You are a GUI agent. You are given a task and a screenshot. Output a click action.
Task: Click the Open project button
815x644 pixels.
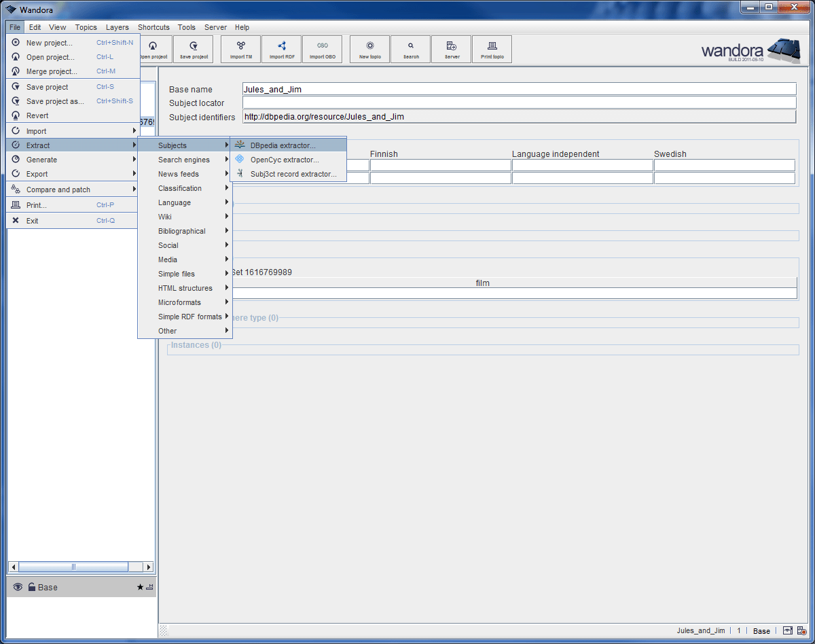153,49
